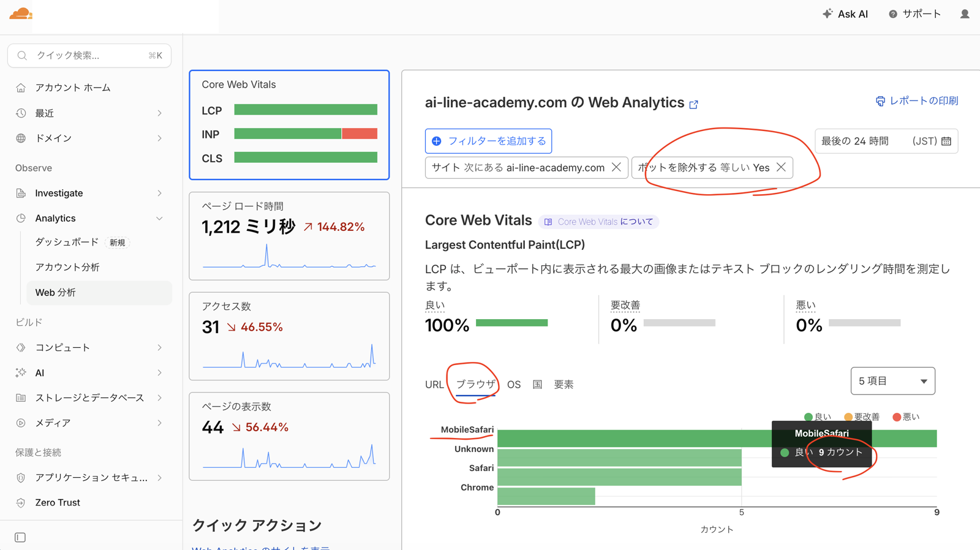Image resolution: width=980 pixels, height=550 pixels.
Task: Collapse sidebar with bottom panel icon
Action: [x=20, y=537]
